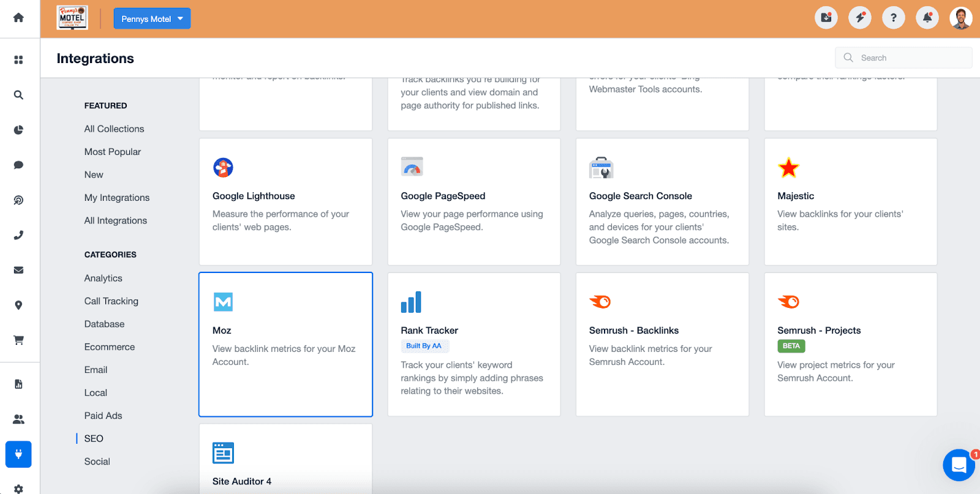Open the settings gear in sidebar
980x494 pixels.
18,489
